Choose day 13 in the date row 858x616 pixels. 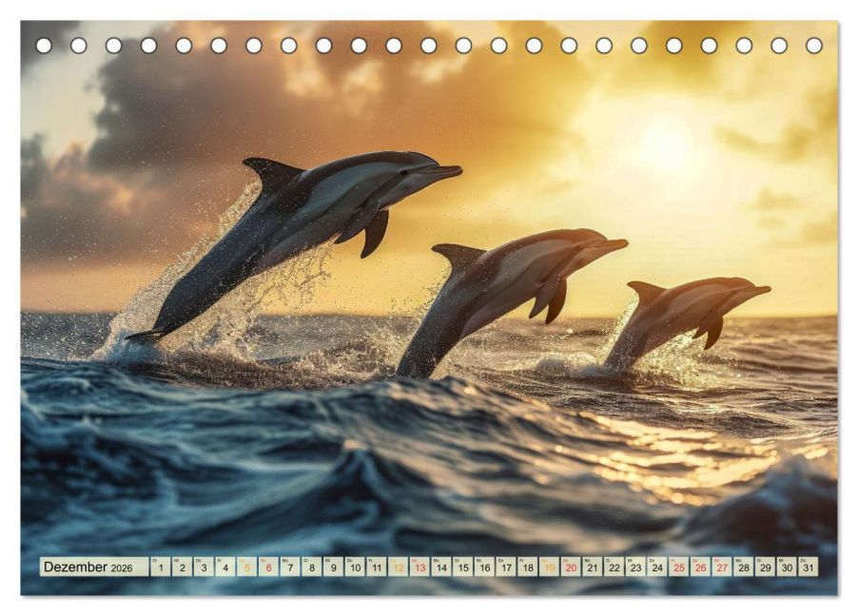pyautogui.click(x=419, y=568)
